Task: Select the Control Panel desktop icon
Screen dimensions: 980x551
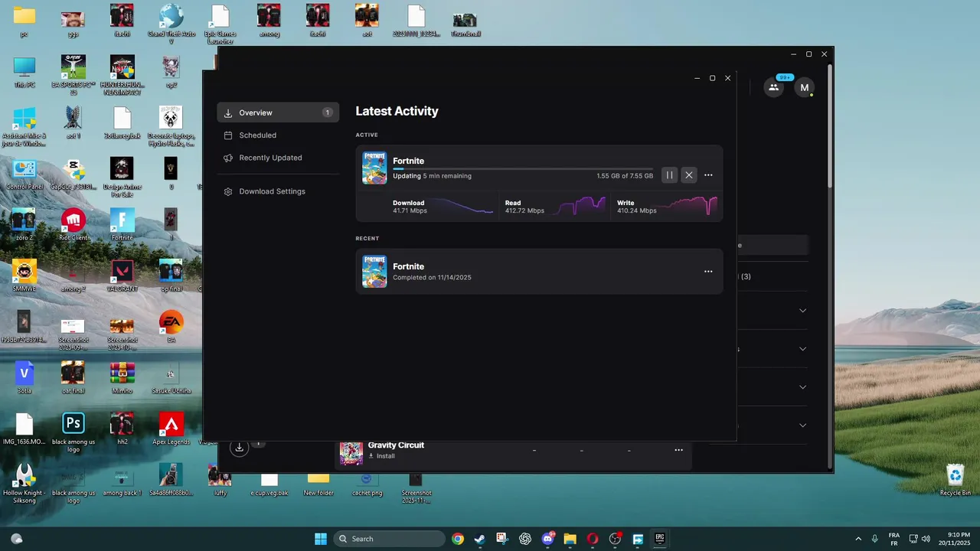Action: point(24,173)
